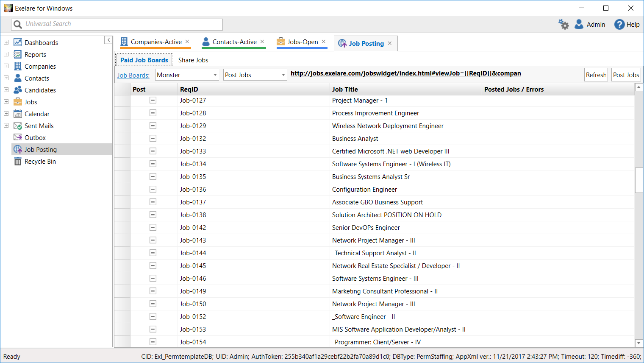This screenshot has height=363, width=644.
Task: Click the Refresh button
Action: click(596, 75)
